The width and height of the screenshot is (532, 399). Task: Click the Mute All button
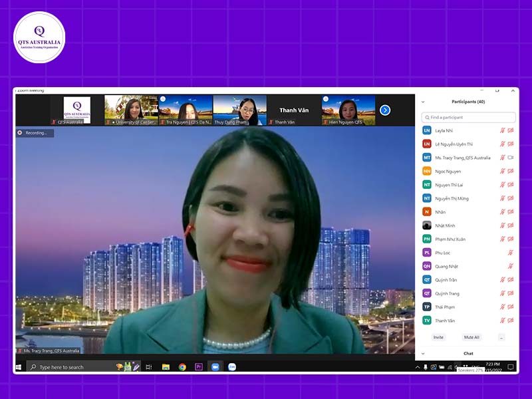pyautogui.click(x=471, y=337)
